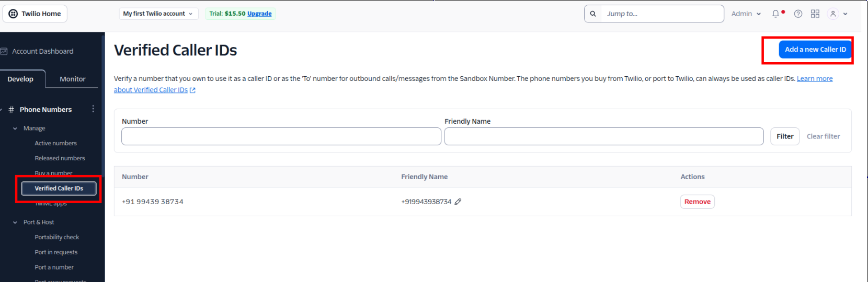Collapse the Port & Host section
Viewport: 868px width, 282px height.
[x=15, y=222]
